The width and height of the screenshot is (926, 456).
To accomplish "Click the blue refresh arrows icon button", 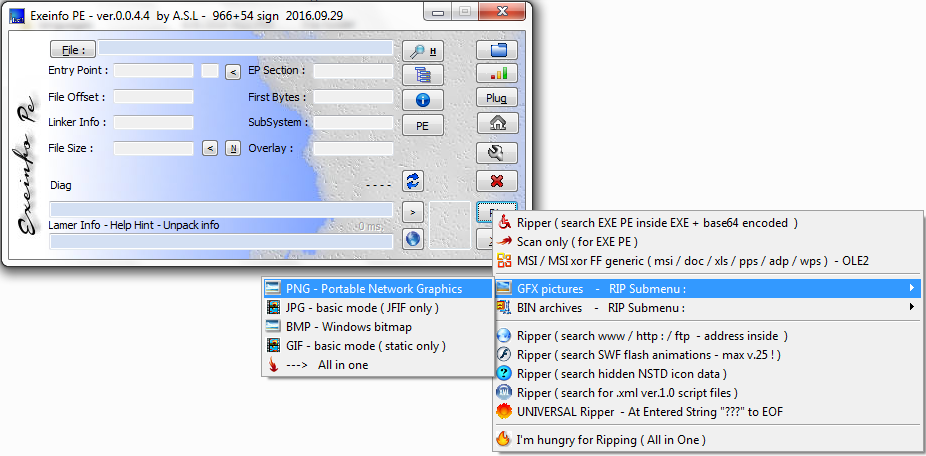I will click(413, 181).
